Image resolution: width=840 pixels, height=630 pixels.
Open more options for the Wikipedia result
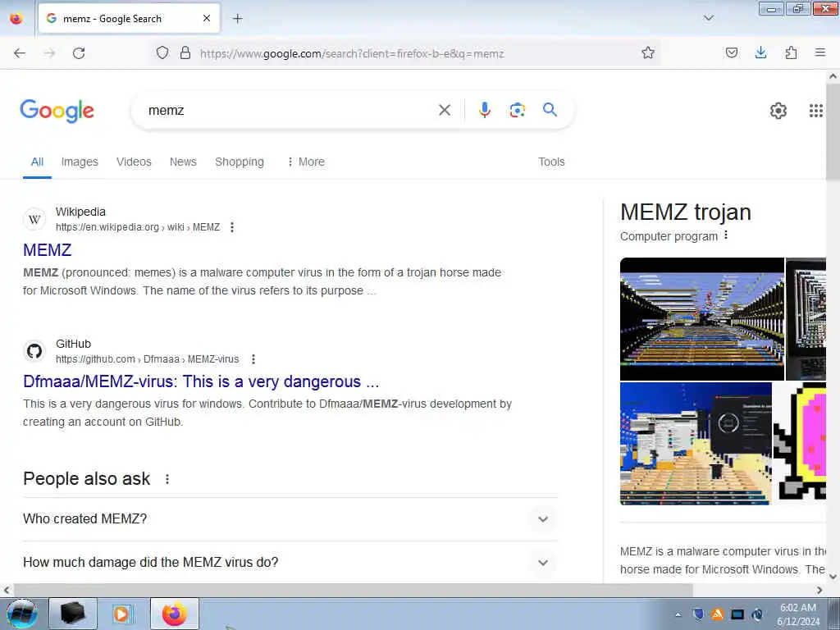pos(232,227)
